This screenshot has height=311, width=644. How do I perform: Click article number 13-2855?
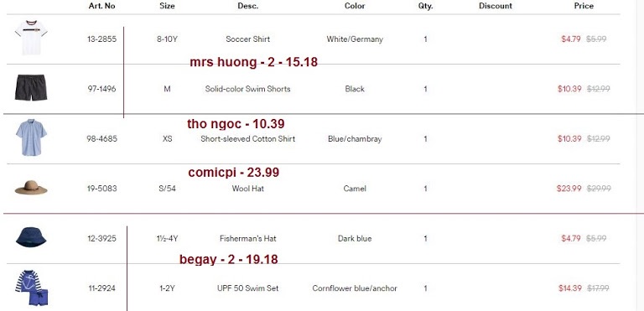pos(101,39)
